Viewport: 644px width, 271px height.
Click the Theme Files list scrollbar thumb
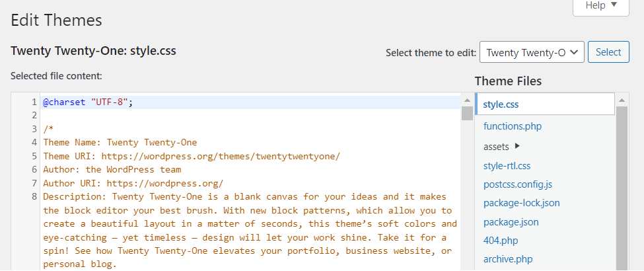pyautogui.click(x=622, y=188)
